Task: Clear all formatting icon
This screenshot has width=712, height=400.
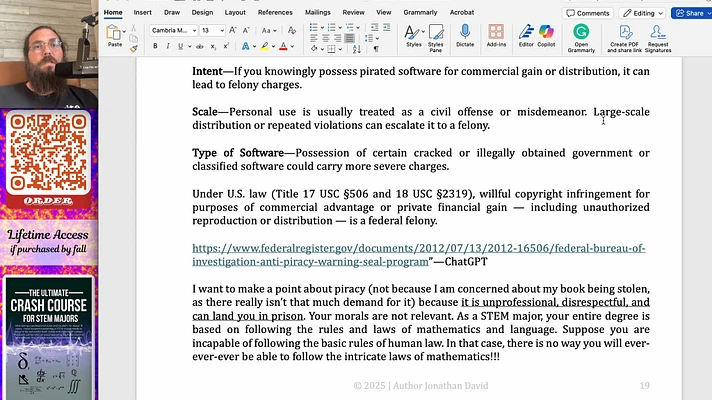Action: 292,30
